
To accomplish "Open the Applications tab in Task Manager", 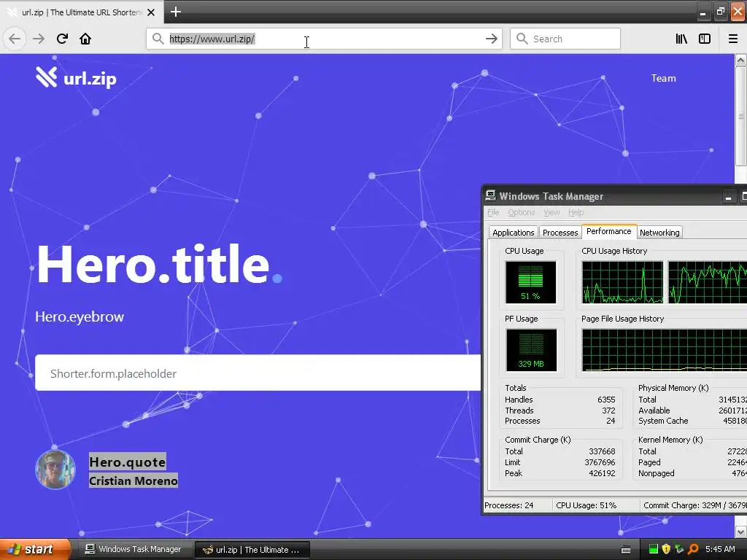I will 513,233.
